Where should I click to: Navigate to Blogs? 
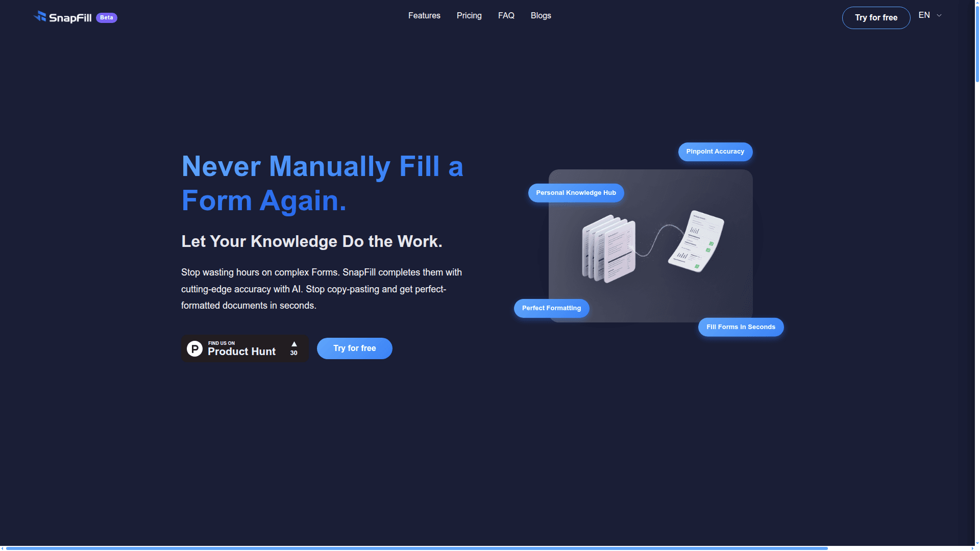click(x=541, y=16)
